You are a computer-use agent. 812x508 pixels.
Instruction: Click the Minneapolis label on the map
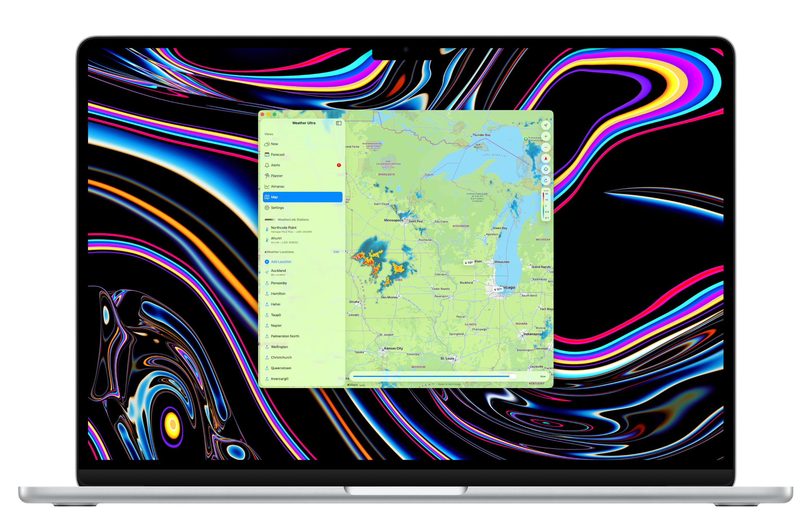393,220
